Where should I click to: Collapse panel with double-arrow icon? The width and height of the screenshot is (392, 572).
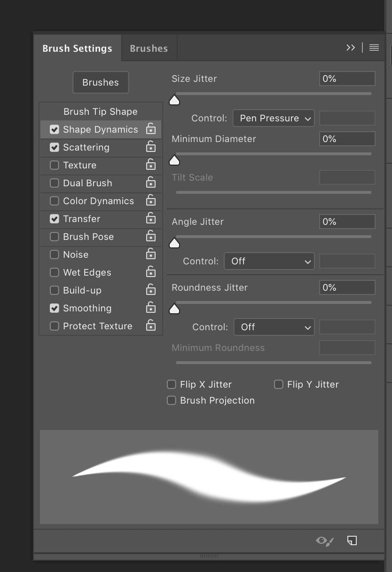point(351,48)
